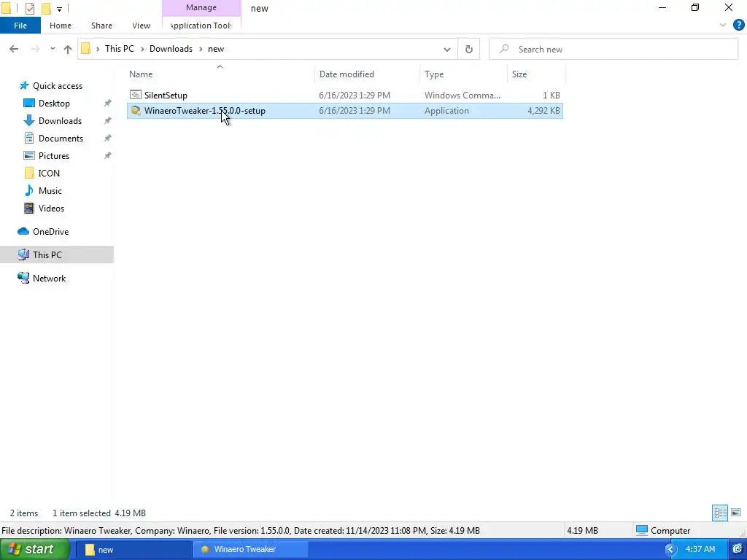Click the Computer status bar entry

tap(663, 531)
